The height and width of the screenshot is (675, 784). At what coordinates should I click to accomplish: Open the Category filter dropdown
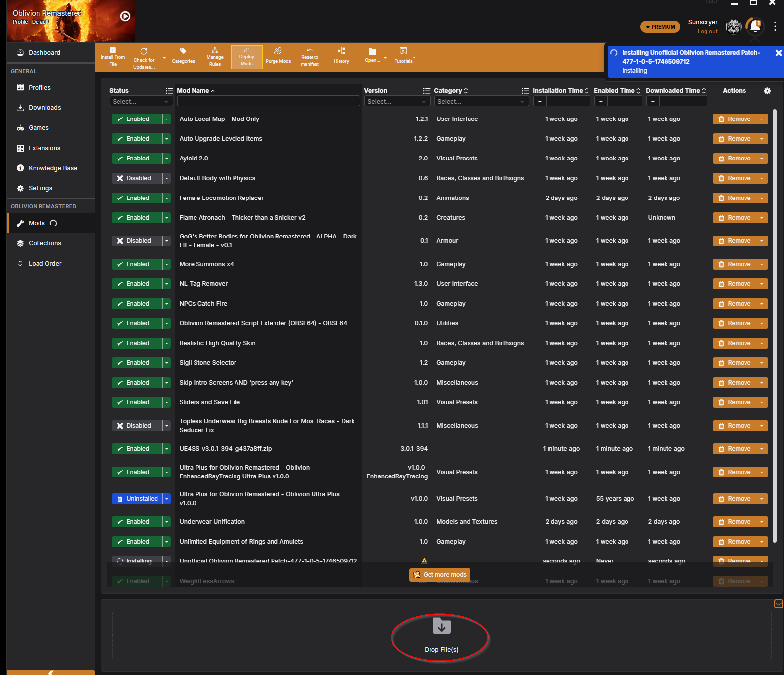tap(481, 102)
